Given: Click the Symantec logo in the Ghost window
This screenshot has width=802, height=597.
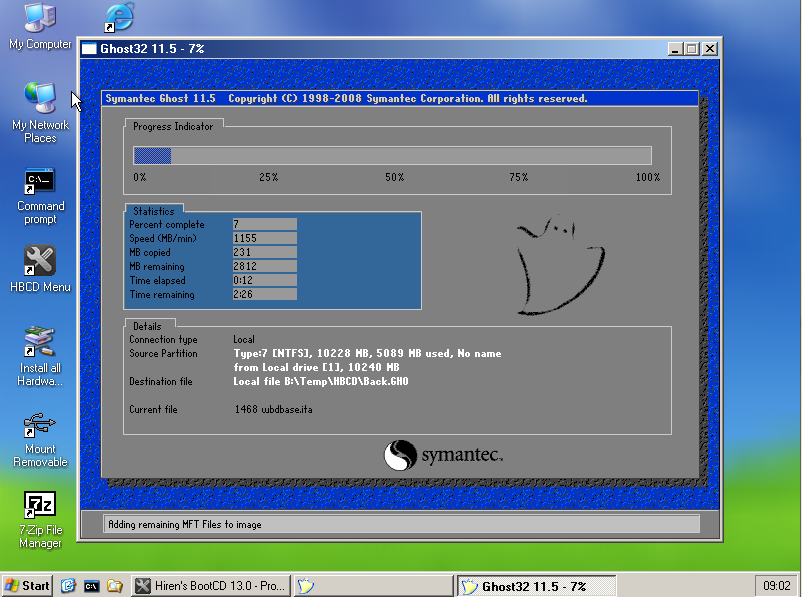Looking at the screenshot, I should (443, 455).
